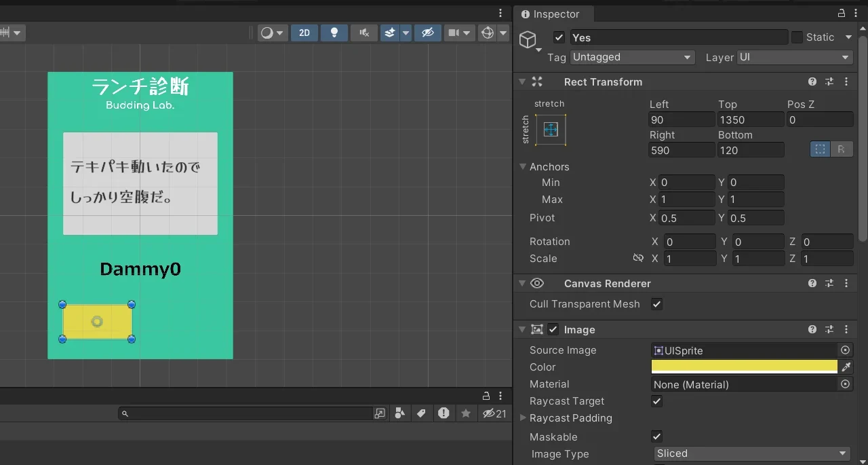Toggle hidden packages visibility count 21
This screenshot has height=465, width=868.
494,413
